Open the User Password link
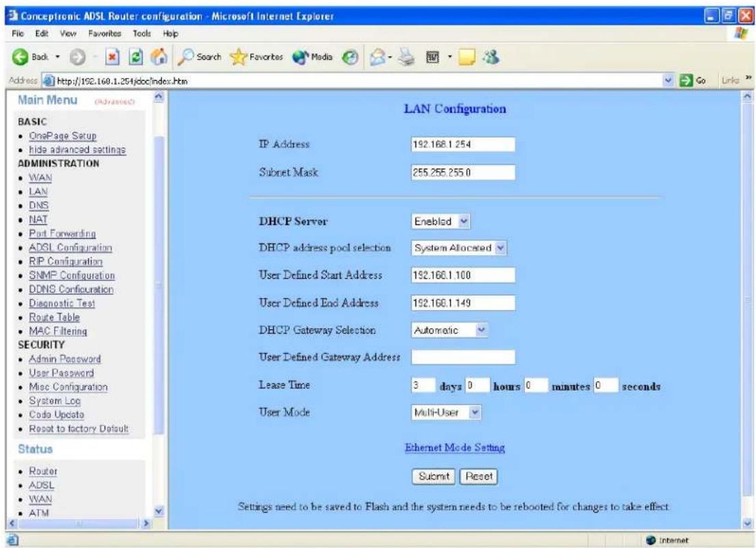The image size is (756, 548). pyautogui.click(x=62, y=374)
